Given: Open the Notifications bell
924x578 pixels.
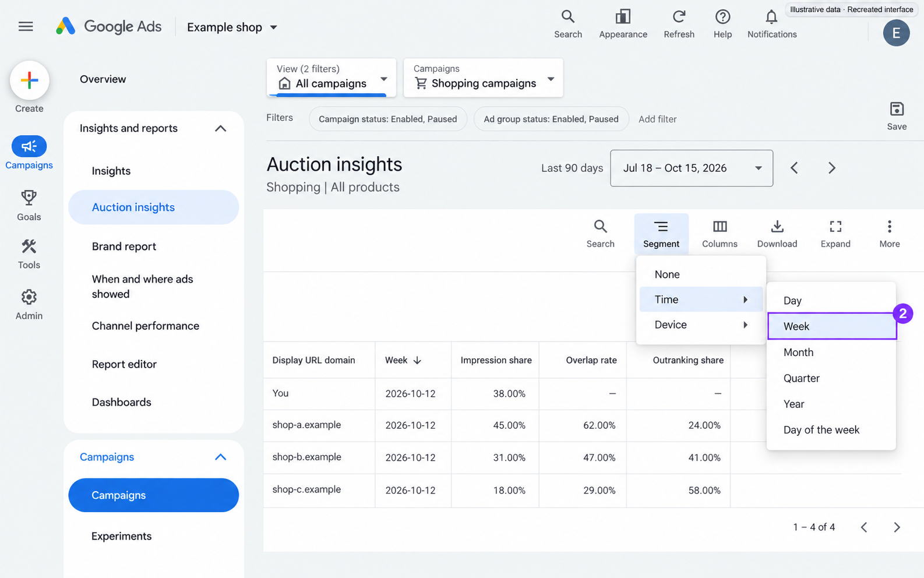Looking at the screenshot, I should tap(771, 24).
